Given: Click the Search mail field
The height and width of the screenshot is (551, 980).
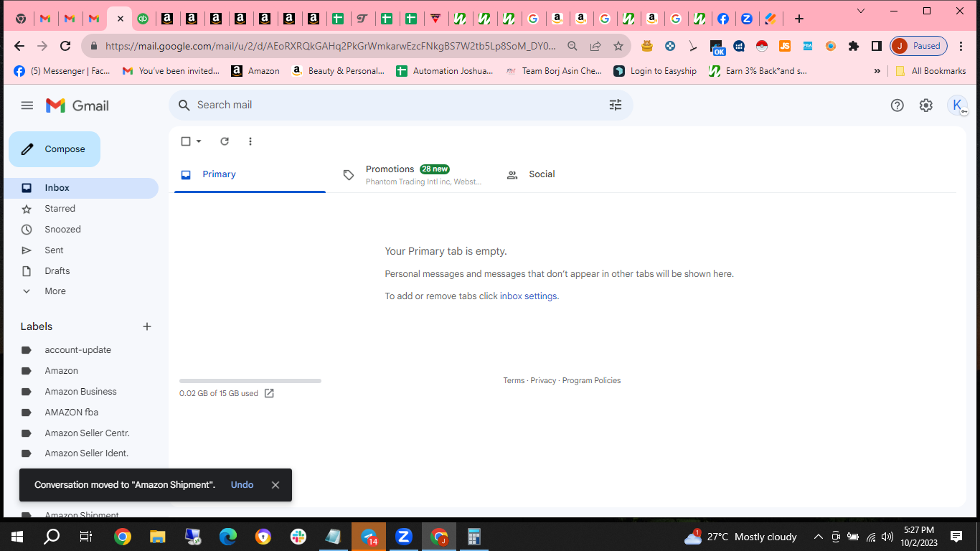Looking at the screenshot, I should [x=401, y=105].
